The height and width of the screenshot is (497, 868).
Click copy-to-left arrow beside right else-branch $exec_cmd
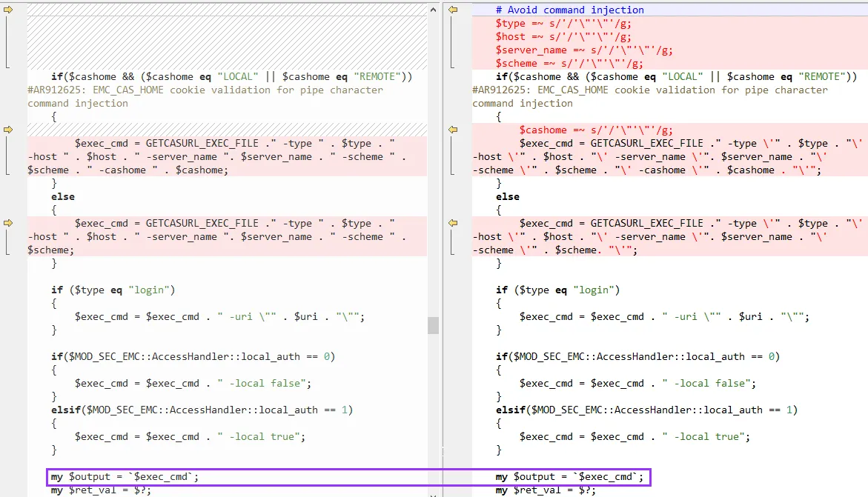pyautogui.click(x=453, y=223)
